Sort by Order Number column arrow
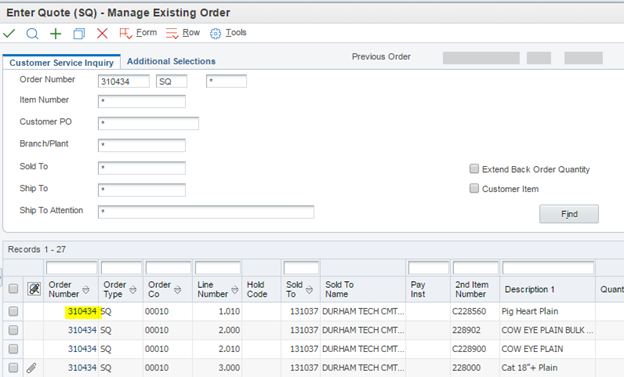Screen dimensions: 624x377 (x=86, y=289)
